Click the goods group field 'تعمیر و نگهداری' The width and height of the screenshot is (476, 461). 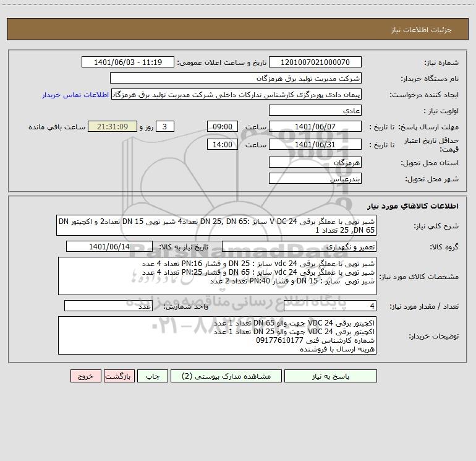[x=299, y=246]
